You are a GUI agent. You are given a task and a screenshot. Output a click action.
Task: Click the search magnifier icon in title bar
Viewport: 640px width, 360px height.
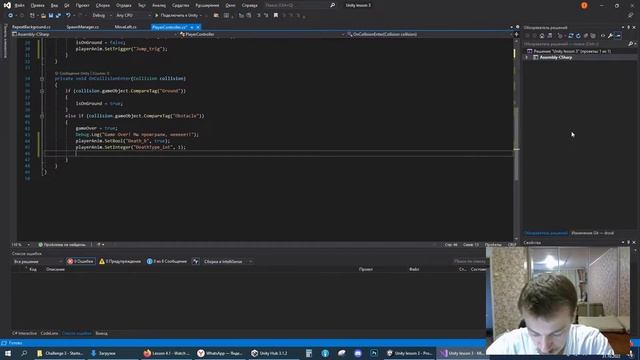coord(332,5)
